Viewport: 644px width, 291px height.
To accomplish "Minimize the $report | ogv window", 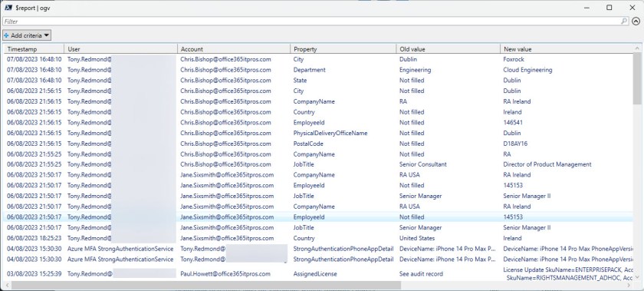I will tap(587, 8).
